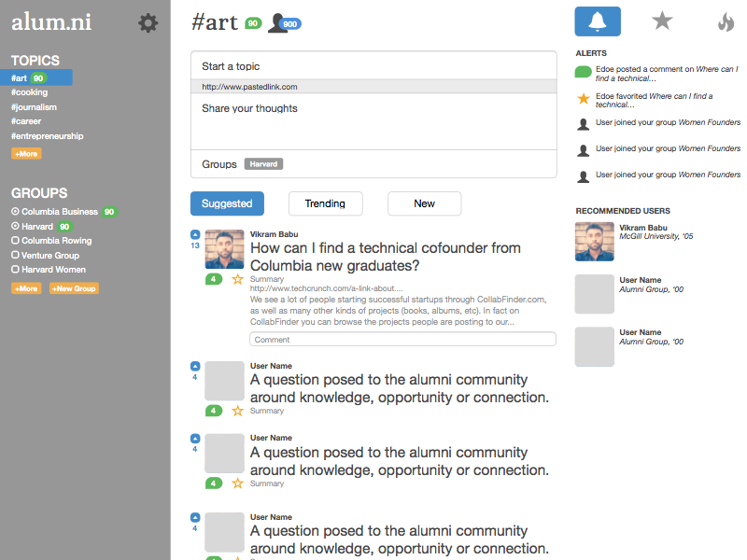Screen dimensions: 747x560
Task: Click the +New Group button
Action: point(74,288)
